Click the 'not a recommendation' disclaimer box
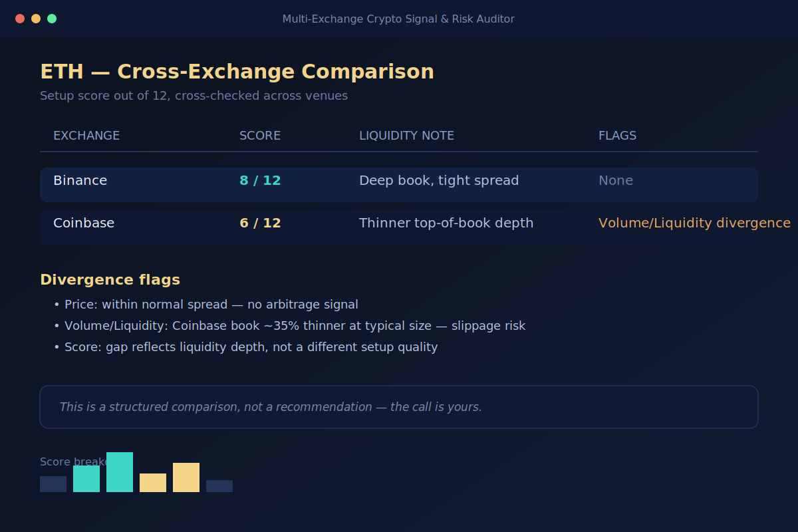Screen dimensions: 798x532 click(x=399, y=407)
